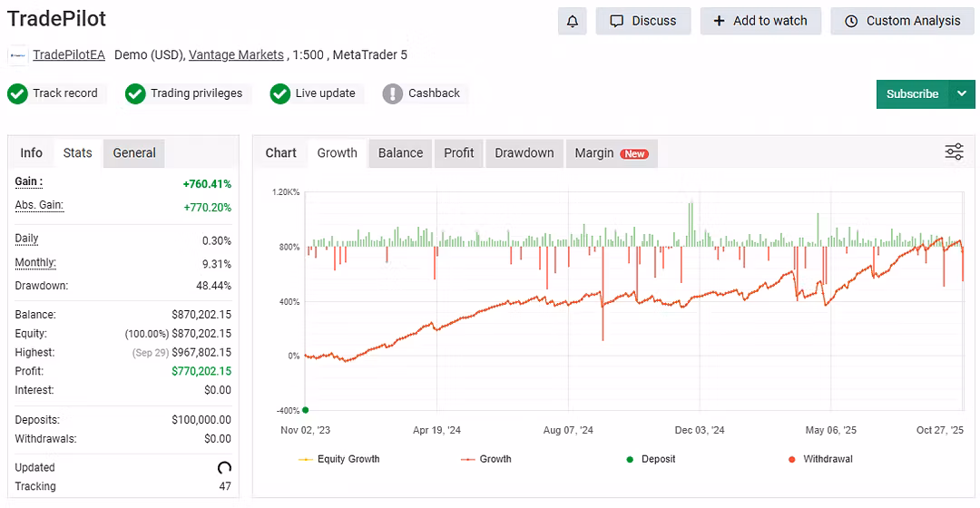
Task: Click the Track record green checkmark
Action: [x=17, y=93]
